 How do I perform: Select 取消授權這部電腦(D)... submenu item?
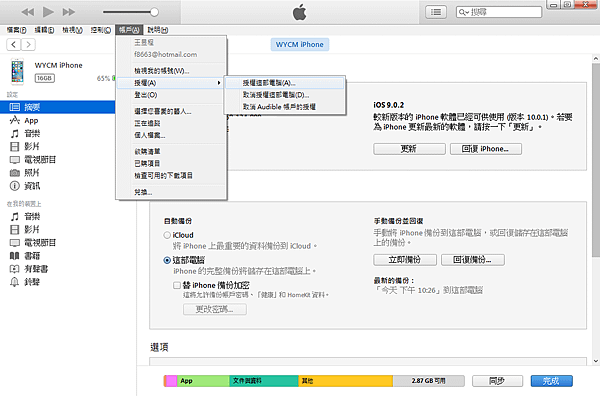pyautogui.click(x=285, y=95)
